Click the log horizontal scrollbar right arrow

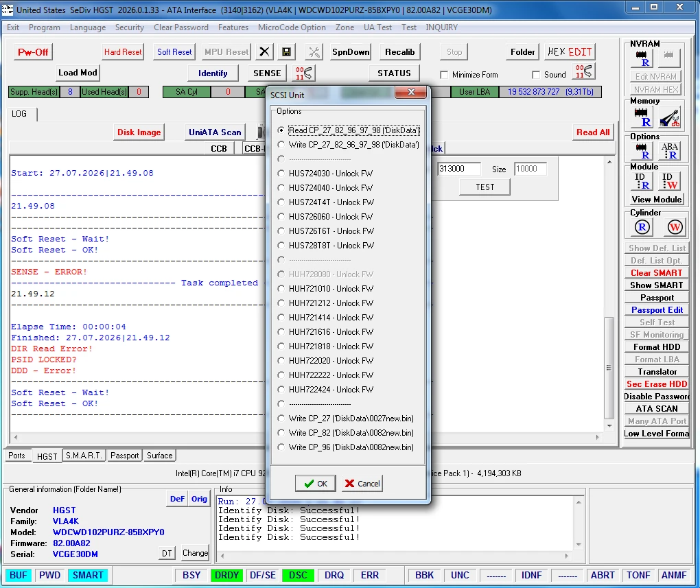(x=597, y=437)
